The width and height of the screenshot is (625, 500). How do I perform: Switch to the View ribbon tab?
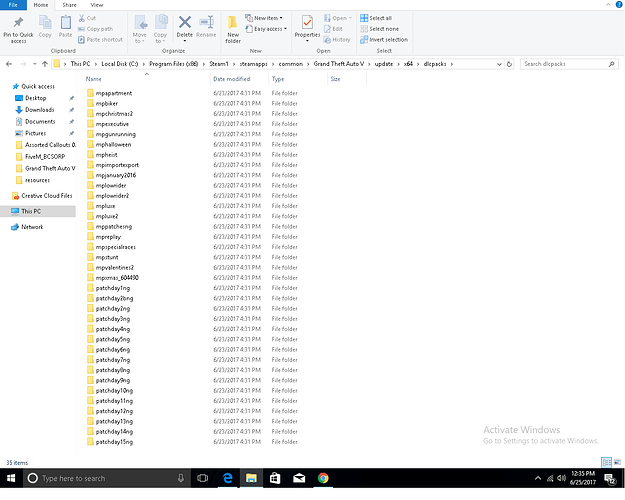97,5
